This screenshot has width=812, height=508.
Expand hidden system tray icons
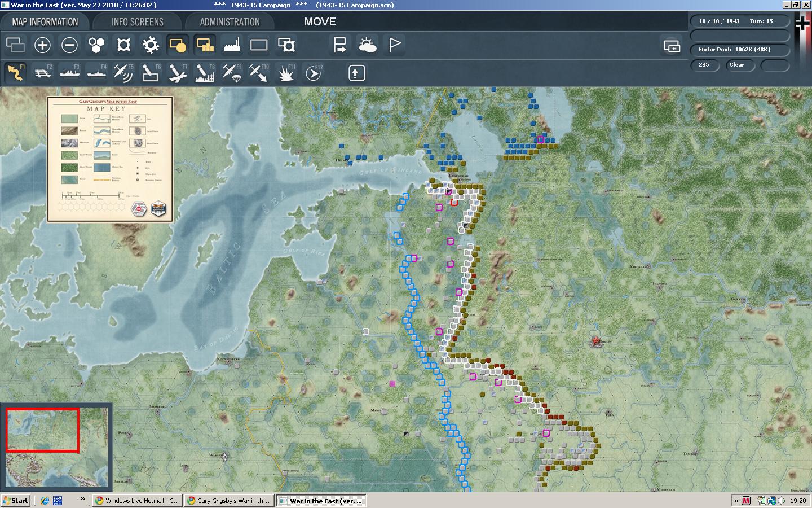[736, 501]
